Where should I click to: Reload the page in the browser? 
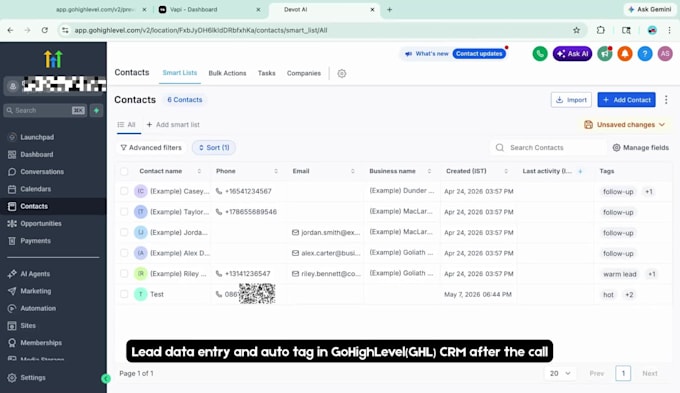click(x=45, y=30)
